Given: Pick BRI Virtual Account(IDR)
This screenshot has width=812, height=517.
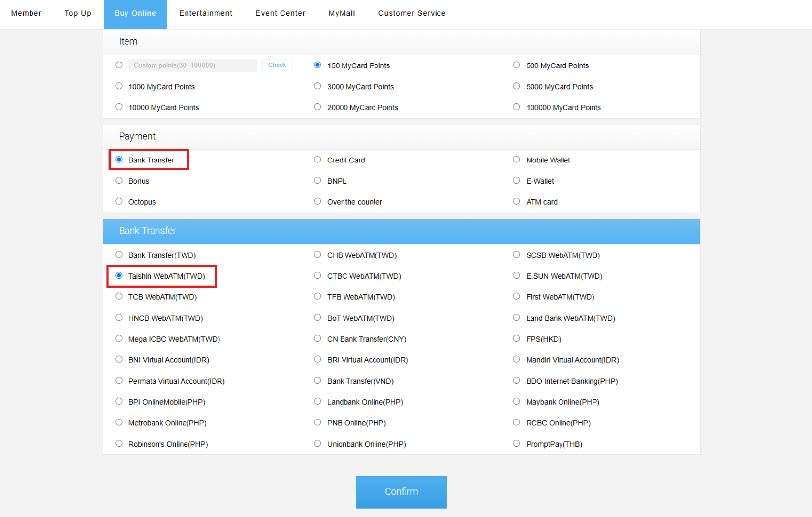Looking at the screenshot, I should click(x=317, y=359).
